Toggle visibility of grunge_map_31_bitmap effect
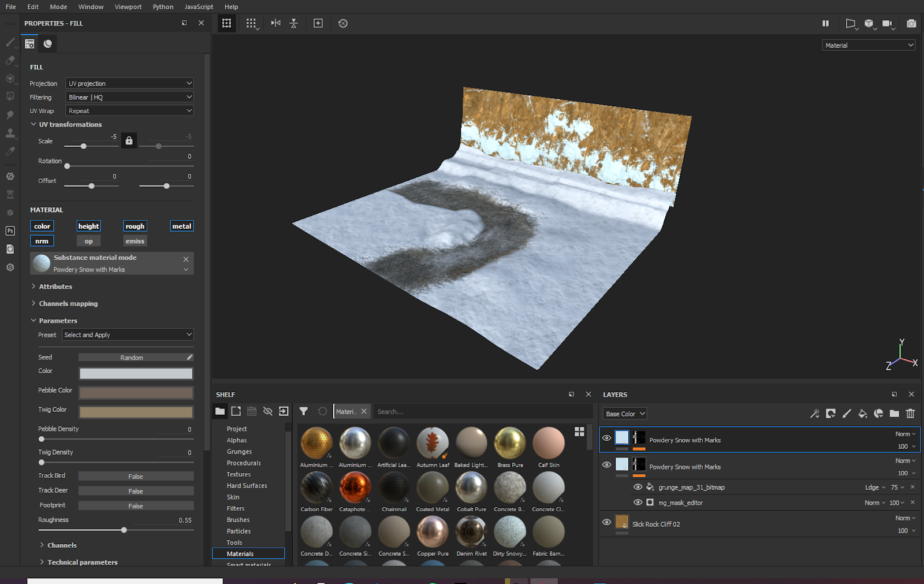The height and width of the screenshot is (584, 924). pyautogui.click(x=638, y=487)
